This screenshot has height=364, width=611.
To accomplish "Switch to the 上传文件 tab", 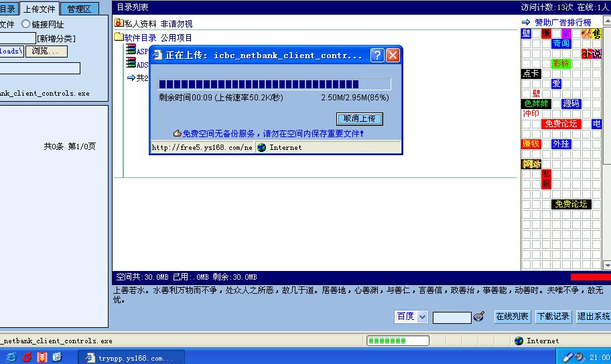I will point(40,9).
